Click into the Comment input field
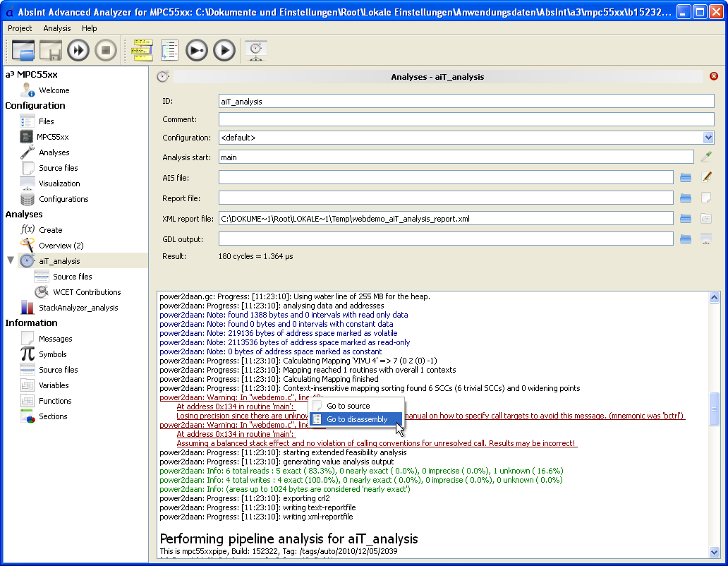 coord(466,119)
